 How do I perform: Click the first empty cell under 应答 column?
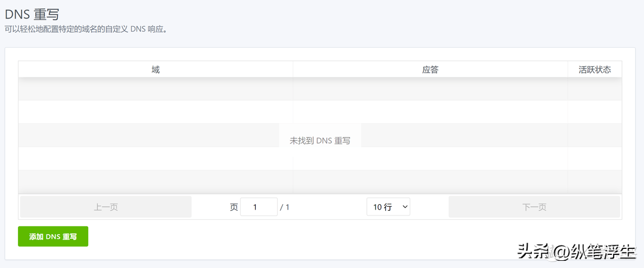(431, 89)
